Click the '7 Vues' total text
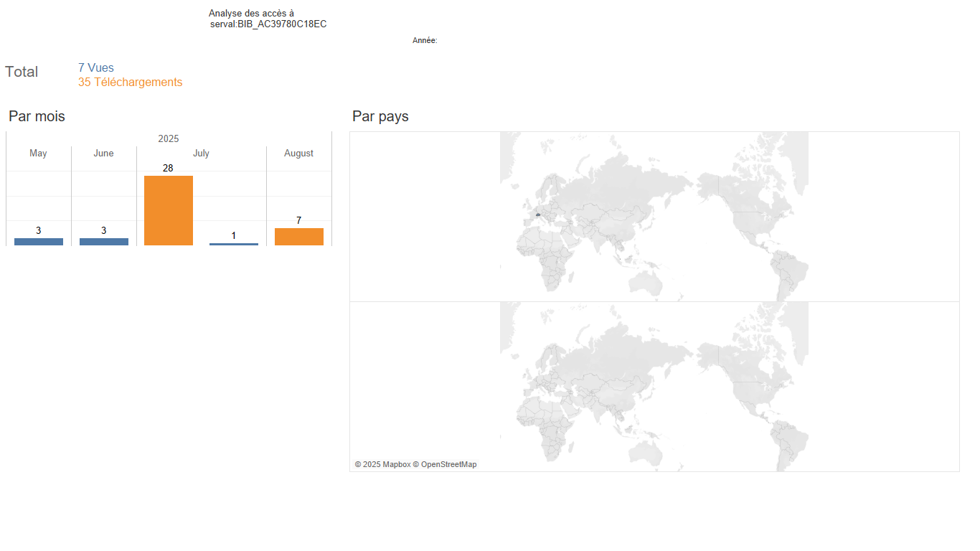Image resolution: width=980 pixels, height=551 pixels. (96, 68)
